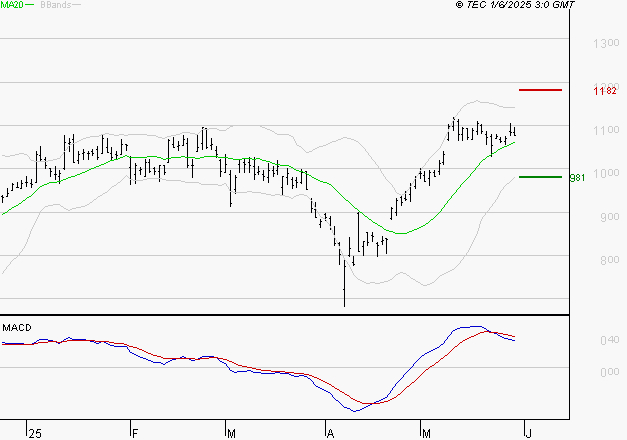This screenshot has width=627, height=440.
Task: Select the 25 year marker on time axis
Action: pos(35,432)
